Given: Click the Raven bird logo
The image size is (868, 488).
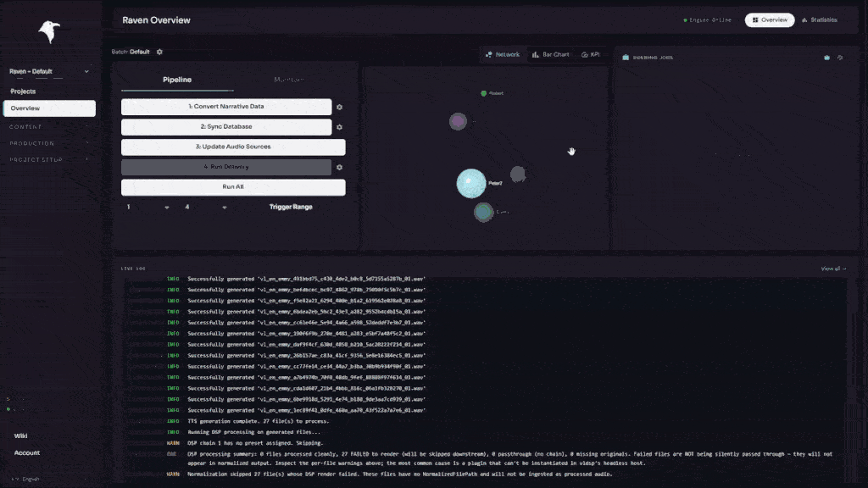Looking at the screenshot, I should tap(49, 31).
